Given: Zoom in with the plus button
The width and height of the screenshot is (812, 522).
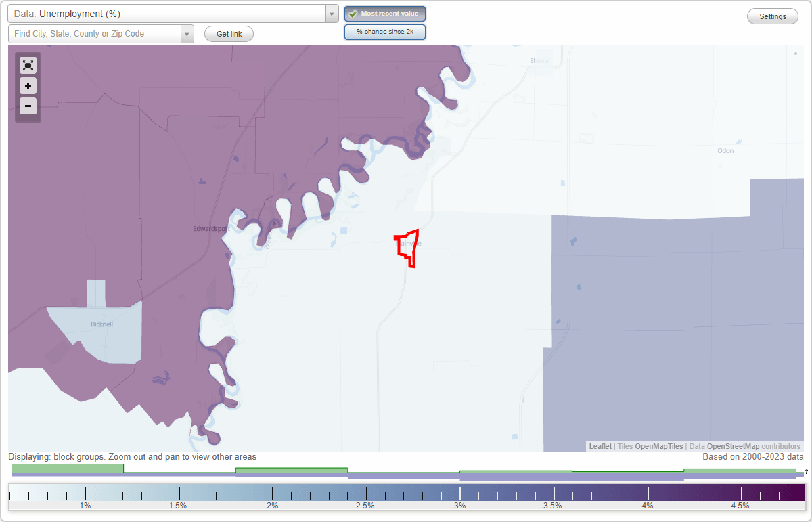Looking at the screenshot, I should pyautogui.click(x=28, y=86).
